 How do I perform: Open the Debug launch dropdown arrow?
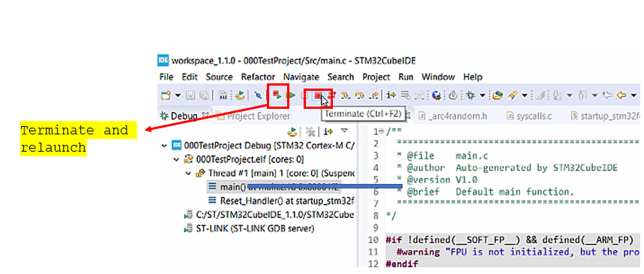482,95
